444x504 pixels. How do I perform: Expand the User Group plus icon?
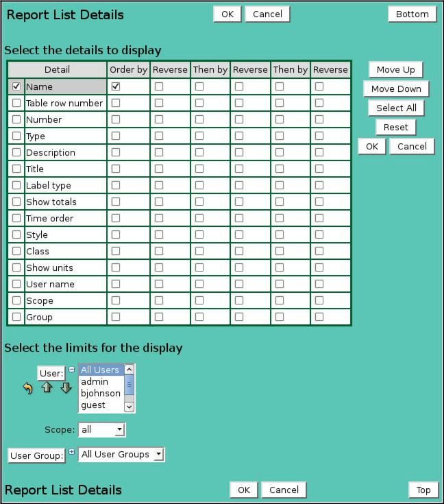[x=72, y=452]
